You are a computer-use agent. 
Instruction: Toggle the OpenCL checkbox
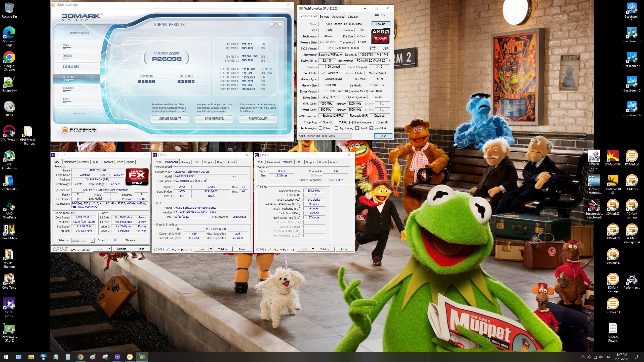tap(320, 122)
